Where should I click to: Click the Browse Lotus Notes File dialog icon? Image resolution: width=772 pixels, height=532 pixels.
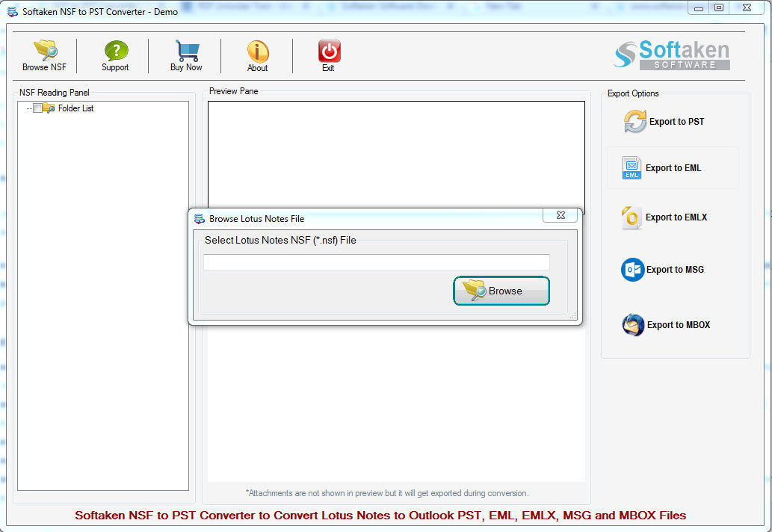200,218
